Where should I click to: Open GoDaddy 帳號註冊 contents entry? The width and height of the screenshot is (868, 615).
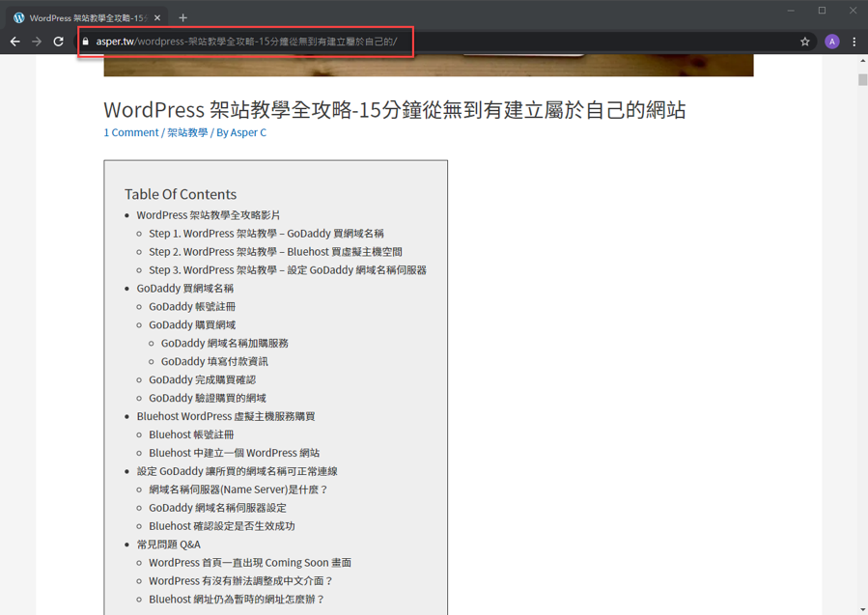pos(192,307)
